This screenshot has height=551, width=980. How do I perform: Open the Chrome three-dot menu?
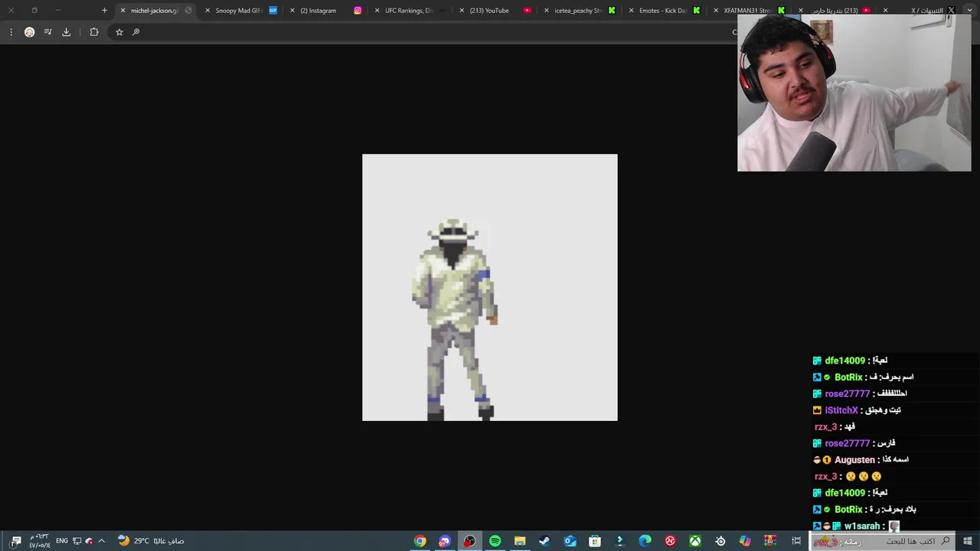[x=11, y=32]
